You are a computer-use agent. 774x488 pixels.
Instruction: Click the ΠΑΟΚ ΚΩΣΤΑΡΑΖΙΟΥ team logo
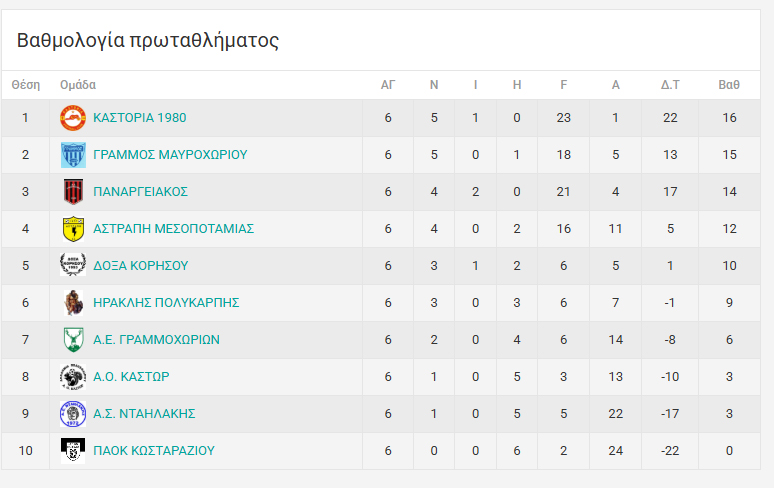click(x=73, y=451)
